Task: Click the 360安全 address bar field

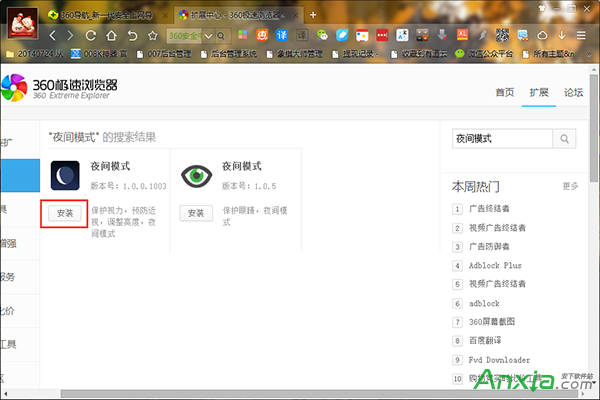Action: click(185, 36)
